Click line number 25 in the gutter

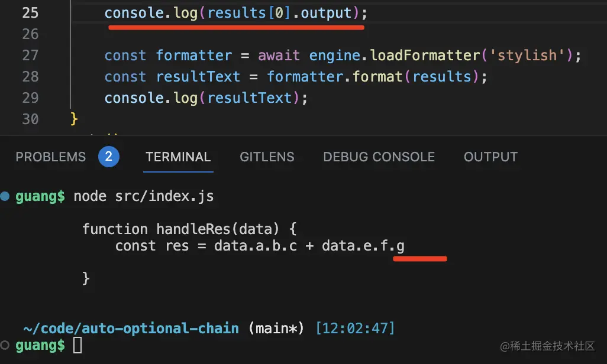pos(30,12)
